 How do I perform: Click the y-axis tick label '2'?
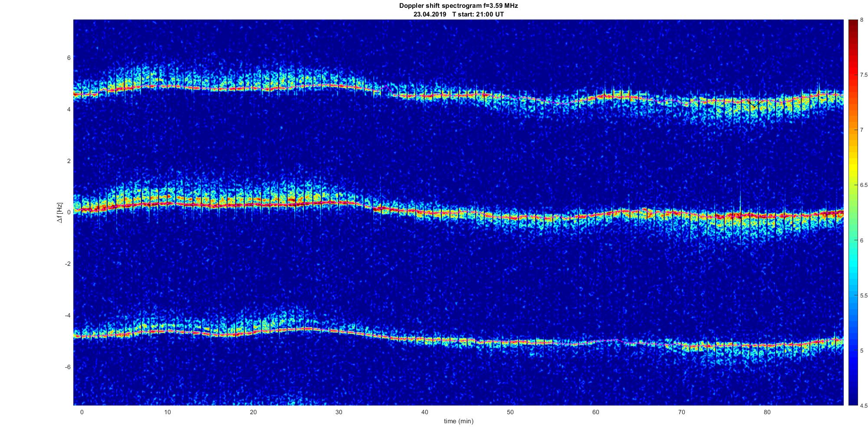(x=69, y=161)
